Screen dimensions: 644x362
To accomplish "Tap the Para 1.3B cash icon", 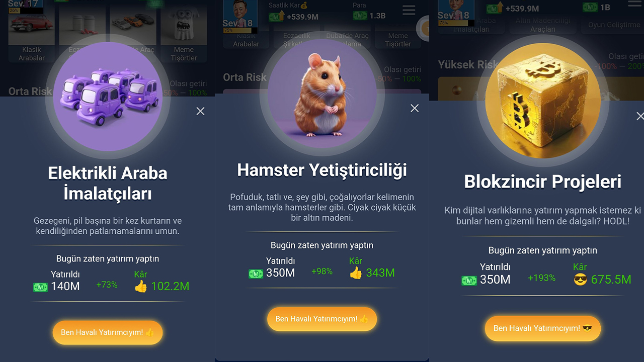I will point(360,16).
